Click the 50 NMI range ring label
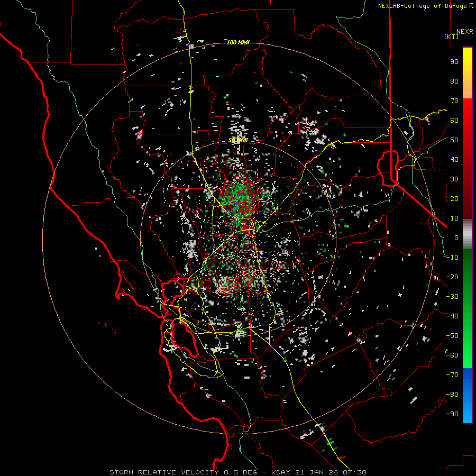 click(239, 141)
